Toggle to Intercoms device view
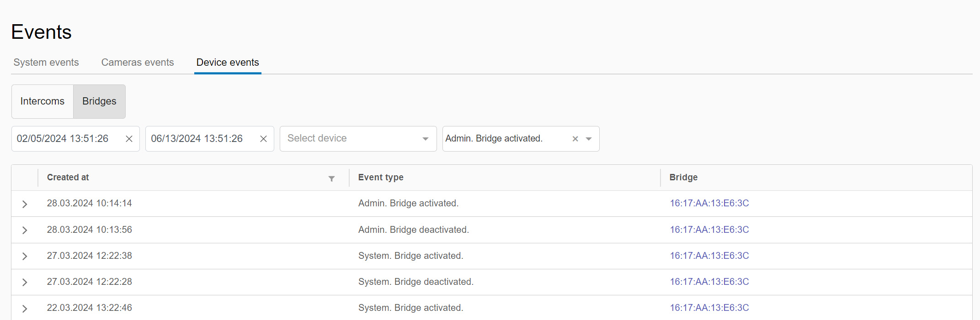 pos(43,101)
